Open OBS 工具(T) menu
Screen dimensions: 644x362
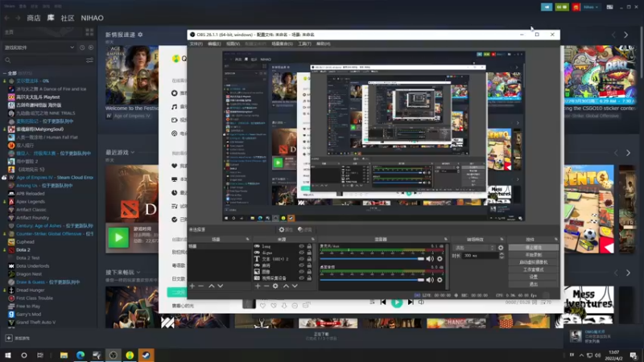[304, 43]
